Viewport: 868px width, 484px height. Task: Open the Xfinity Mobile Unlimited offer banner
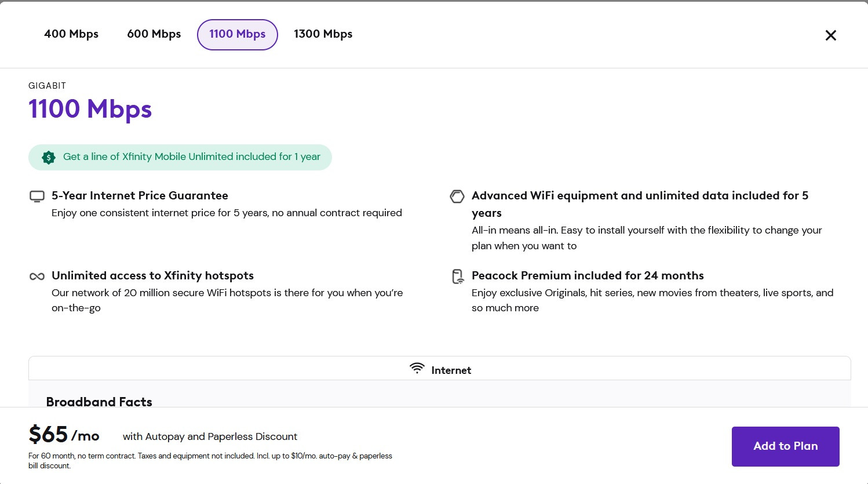pyautogui.click(x=180, y=157)
